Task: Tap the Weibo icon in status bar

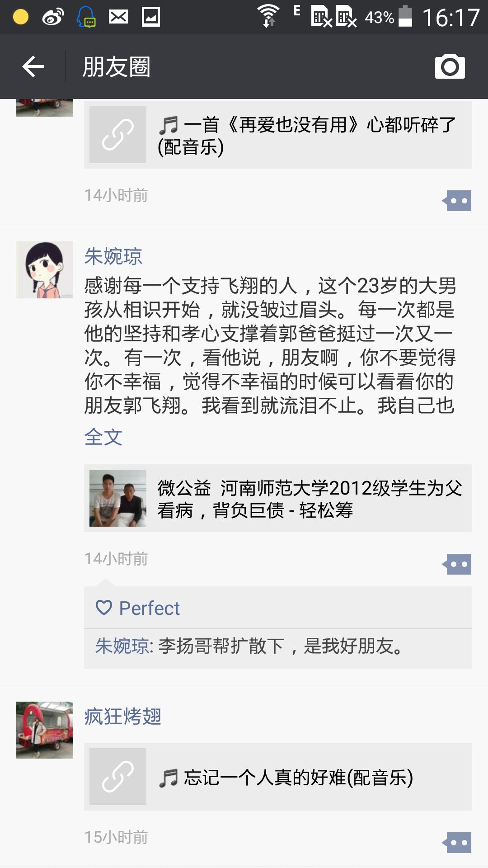Action: click(x=53, y=17)
